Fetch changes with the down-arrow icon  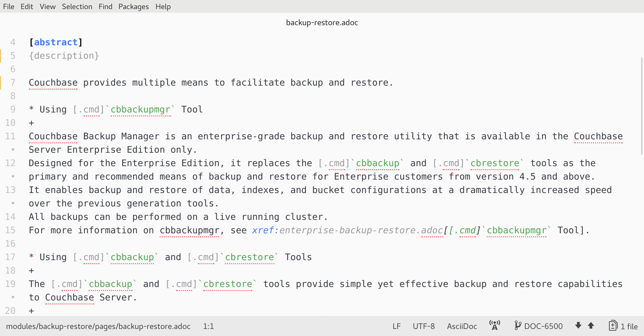[x=578, y=326]
